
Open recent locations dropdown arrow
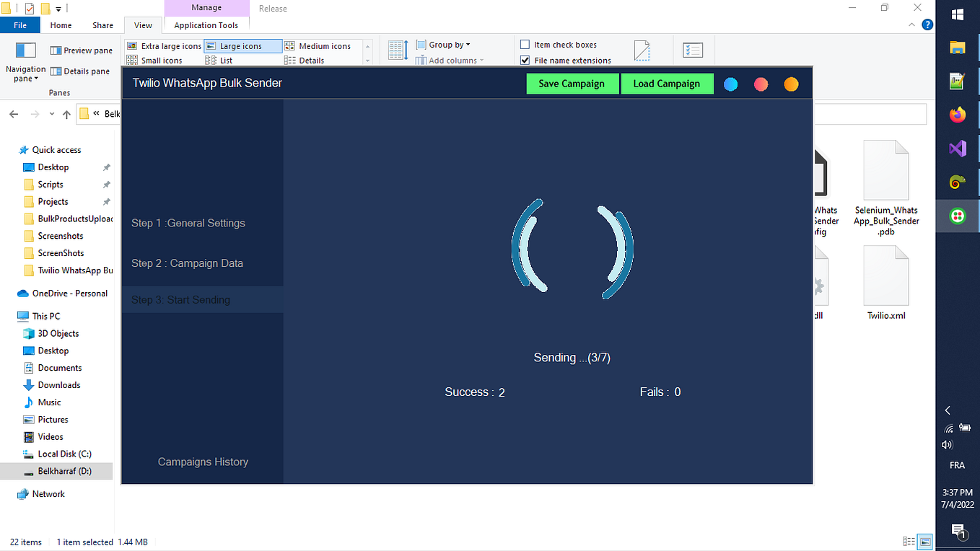[52, 114]
